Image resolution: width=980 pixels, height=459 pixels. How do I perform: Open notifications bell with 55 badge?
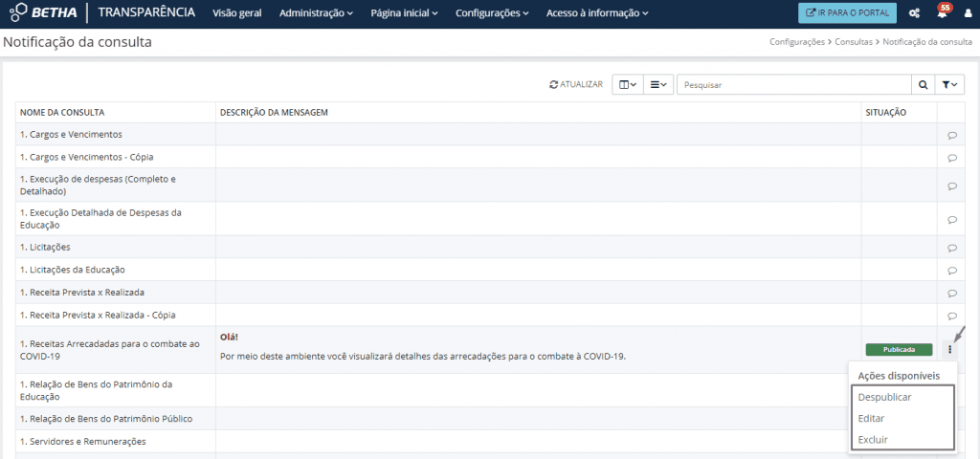(942, 13)
